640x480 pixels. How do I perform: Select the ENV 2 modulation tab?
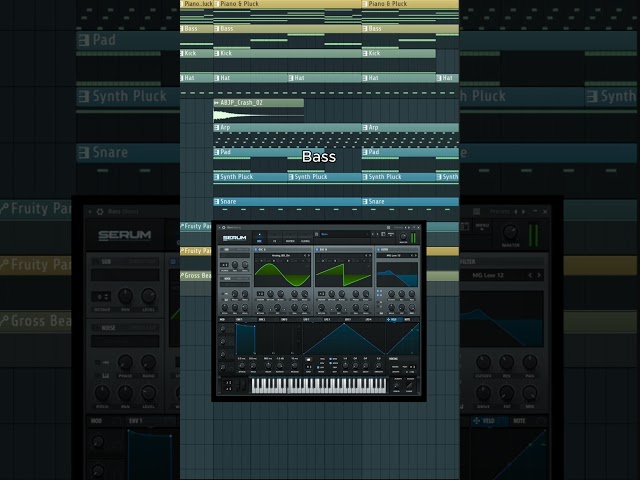pyautogui.click(x=262, y=320)
